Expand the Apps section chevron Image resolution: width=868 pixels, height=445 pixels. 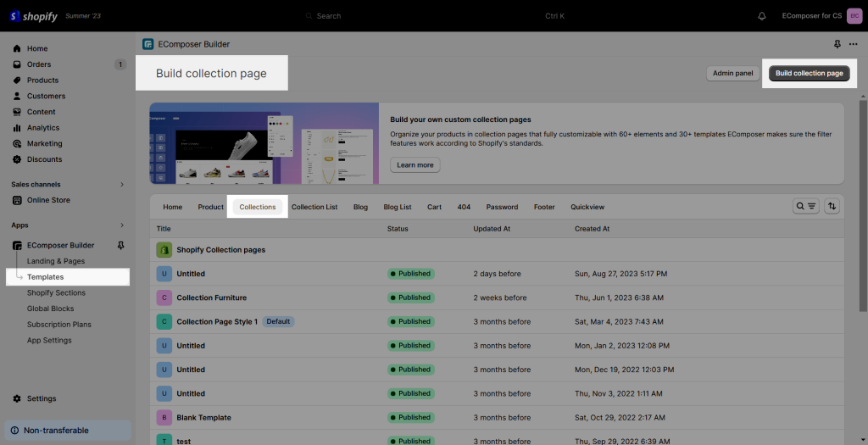click(122, 225)
